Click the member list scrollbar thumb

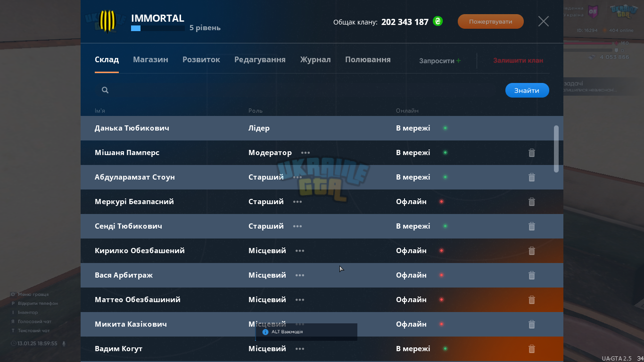pos(556,148)
